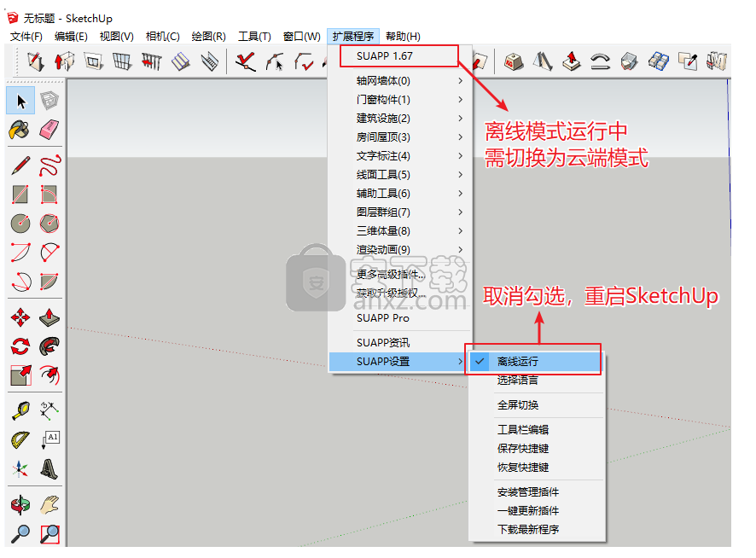Open the 文件(F) menu

coord(26,36)
